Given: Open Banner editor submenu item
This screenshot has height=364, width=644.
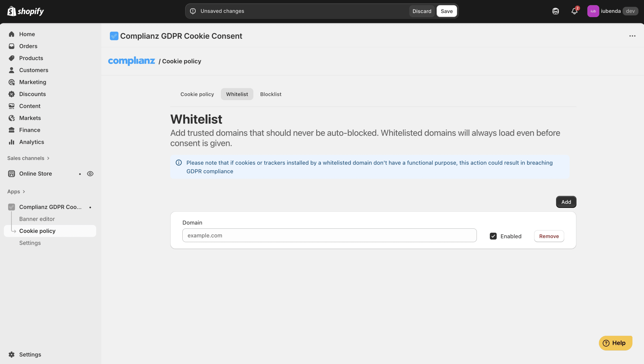Looking at the screenshot, I should [37, 219].
